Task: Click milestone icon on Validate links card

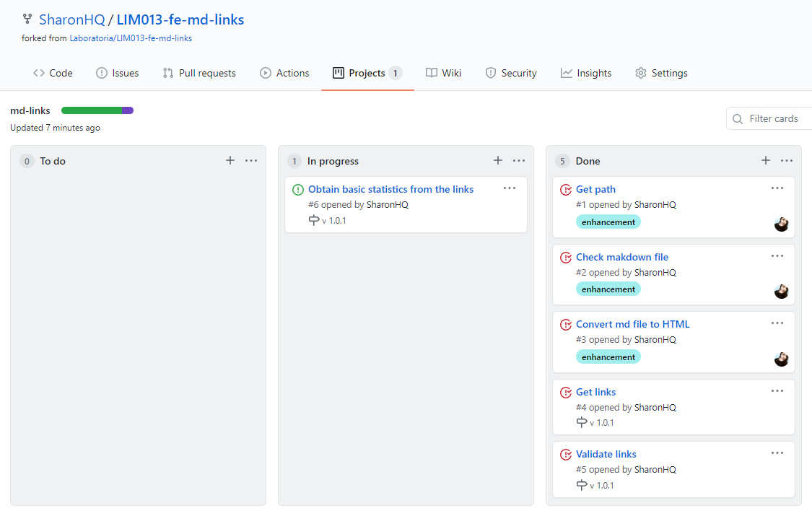Action: pos(582,485)
